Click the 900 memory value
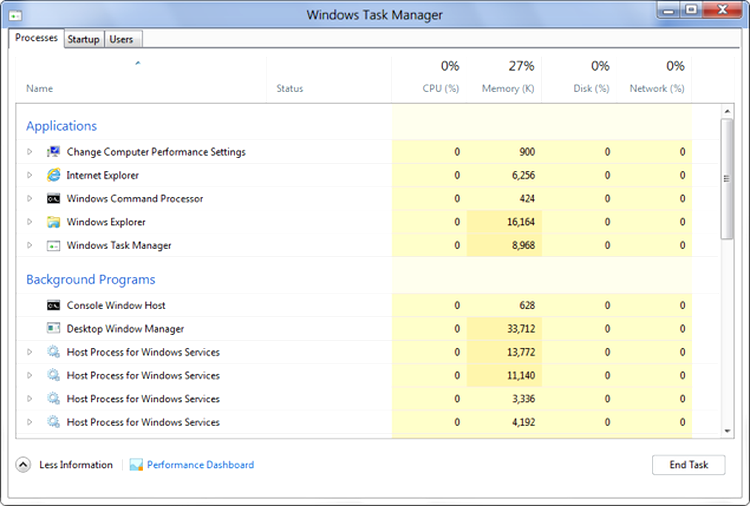This screenshot has width=750, height=506. click(527, 152)
